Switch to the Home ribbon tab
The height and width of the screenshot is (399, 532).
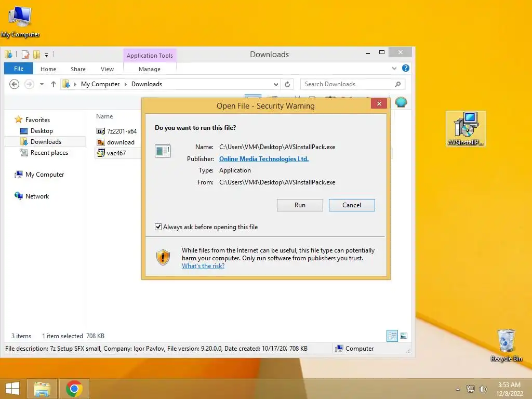coord(48,69)
